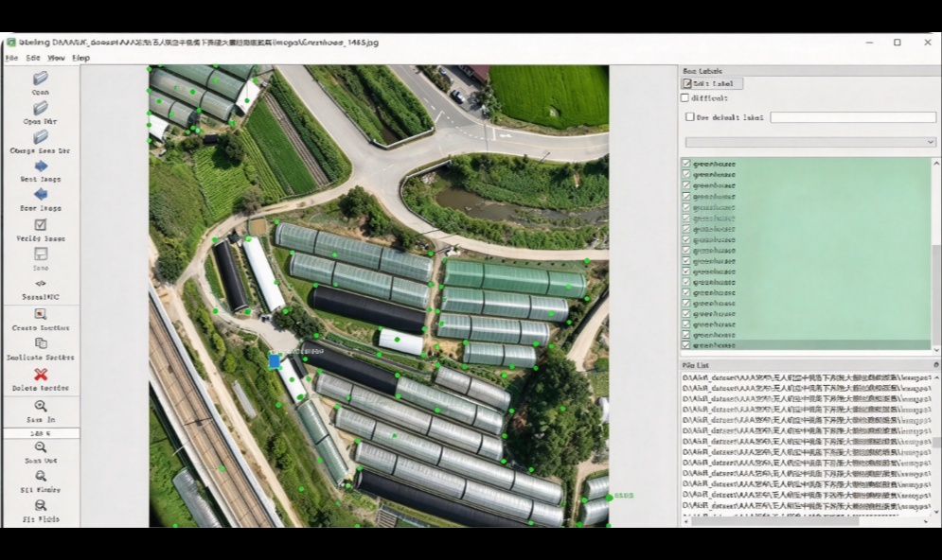Click the File List horizontal scrollbar thumb
This screenshot has height=560, width=942.
pyautogui.click(x=775, y=521)
